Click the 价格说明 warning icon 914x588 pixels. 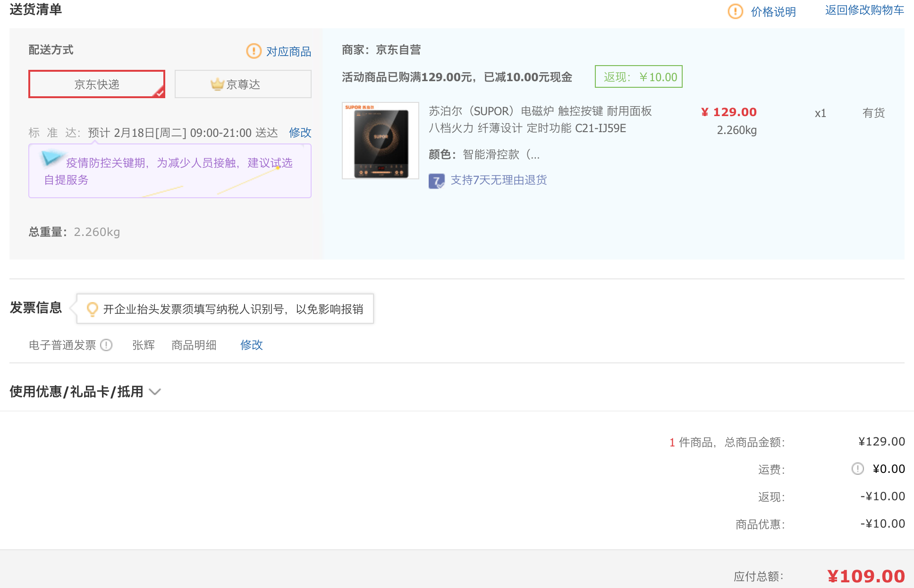click(735, 11)
